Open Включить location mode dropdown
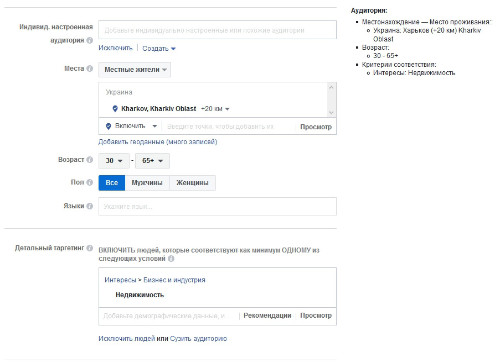This screenshot has width=500, height=363. point(131,126)
